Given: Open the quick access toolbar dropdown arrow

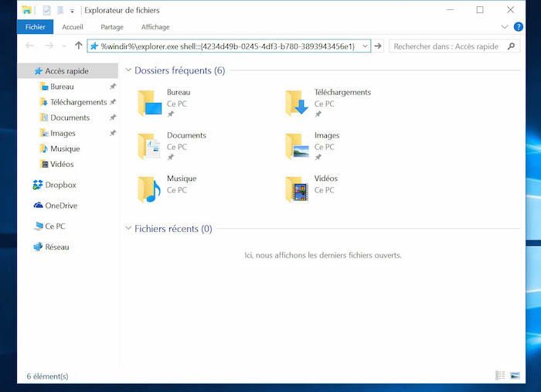Looking at the screenshot, I should [73, 11].
